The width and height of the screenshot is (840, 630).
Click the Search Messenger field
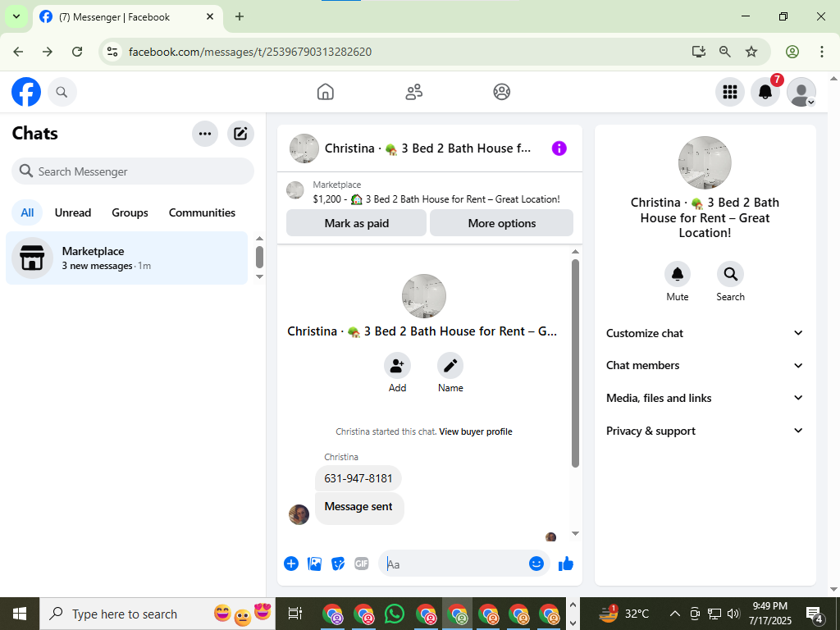133,171
